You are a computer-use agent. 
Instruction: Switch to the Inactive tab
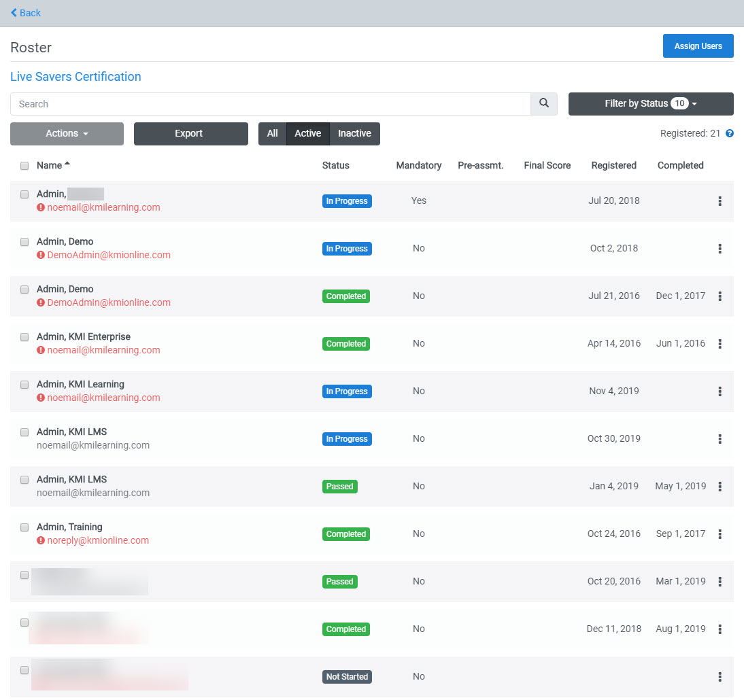point(354,134)
